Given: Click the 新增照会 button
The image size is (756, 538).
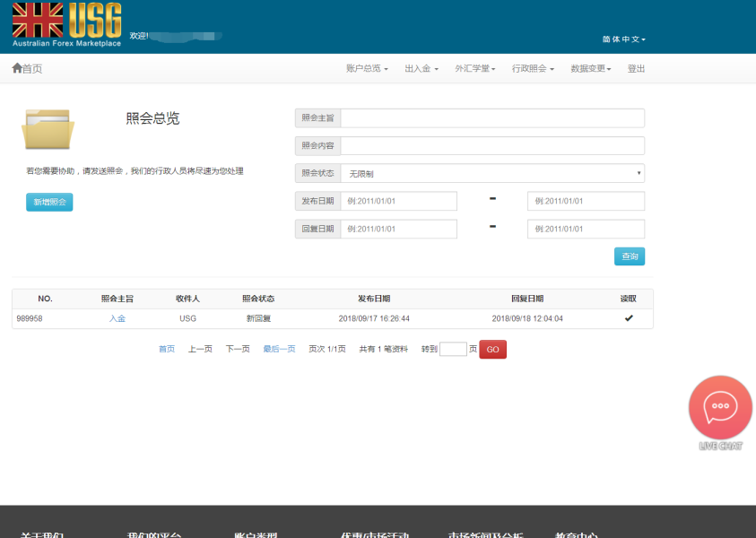Looking at the screenshot, I should point(49,203).
